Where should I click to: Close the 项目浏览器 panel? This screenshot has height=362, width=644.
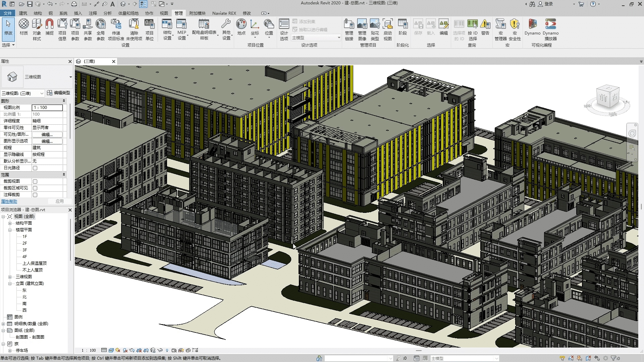click(x=70, y=210)
